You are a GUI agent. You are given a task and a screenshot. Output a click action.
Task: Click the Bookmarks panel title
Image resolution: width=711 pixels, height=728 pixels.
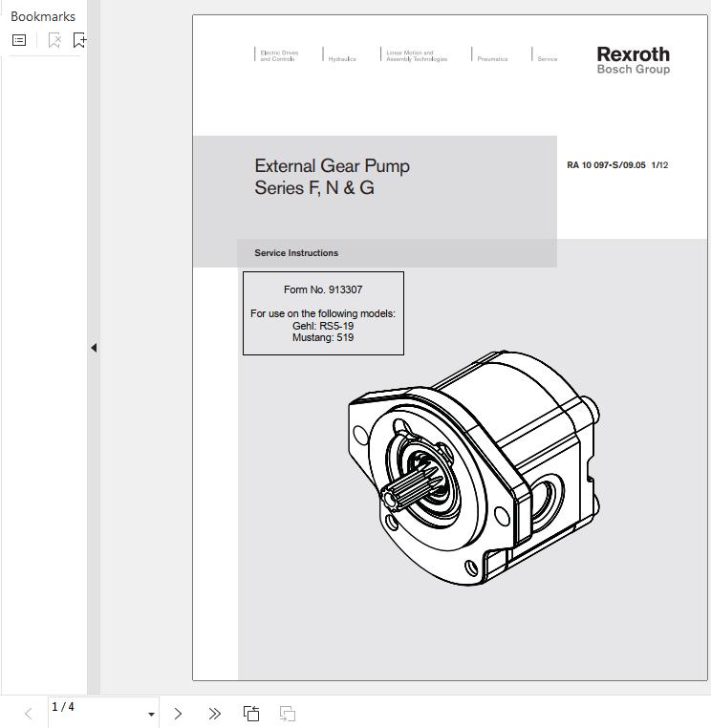pos(43,16)
